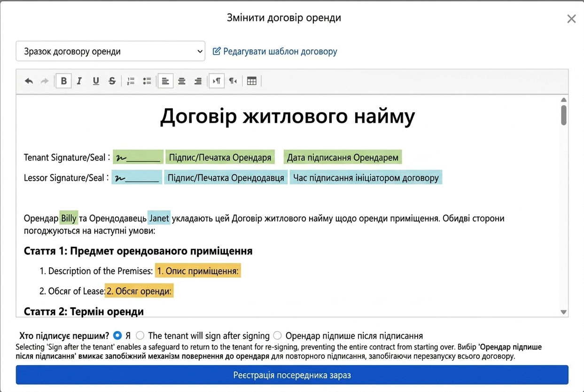
Task: Set right-to-left text direction
Action: (233, 81)
